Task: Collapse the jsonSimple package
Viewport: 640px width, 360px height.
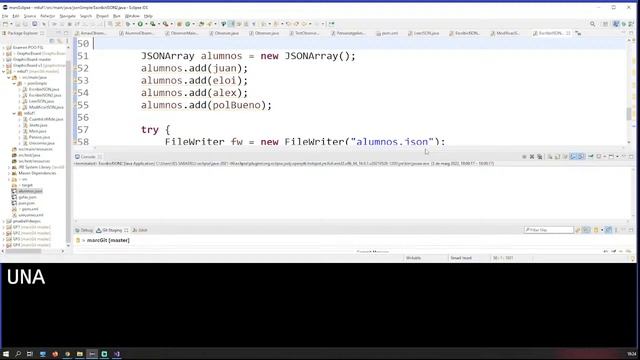Action: pyautogui.click(x=14, y=83)
